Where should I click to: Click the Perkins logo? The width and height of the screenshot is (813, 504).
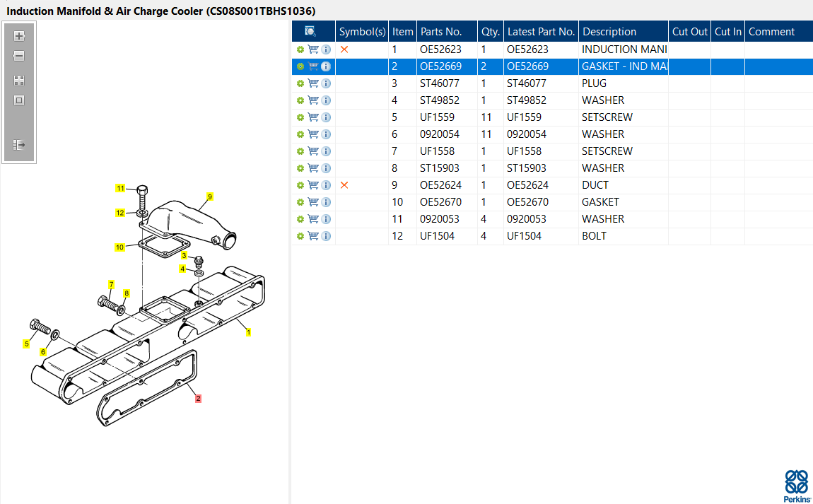(x=797, y=485)
